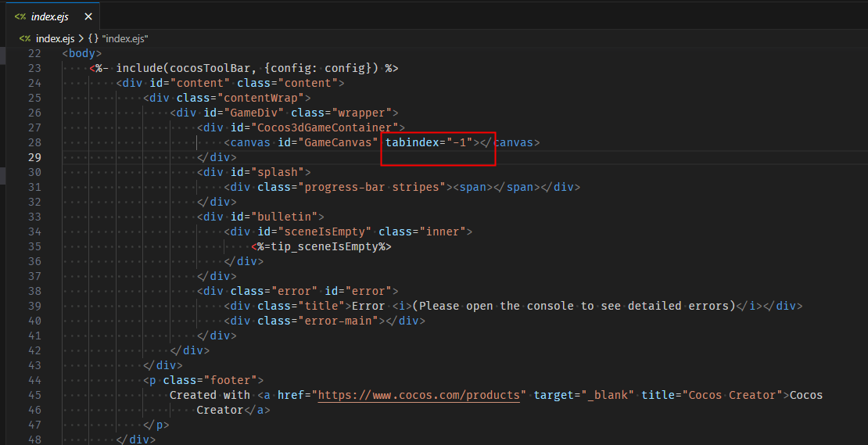Click line number 48 in the gutter
The image size is (868, 445).
coord(34,440)
